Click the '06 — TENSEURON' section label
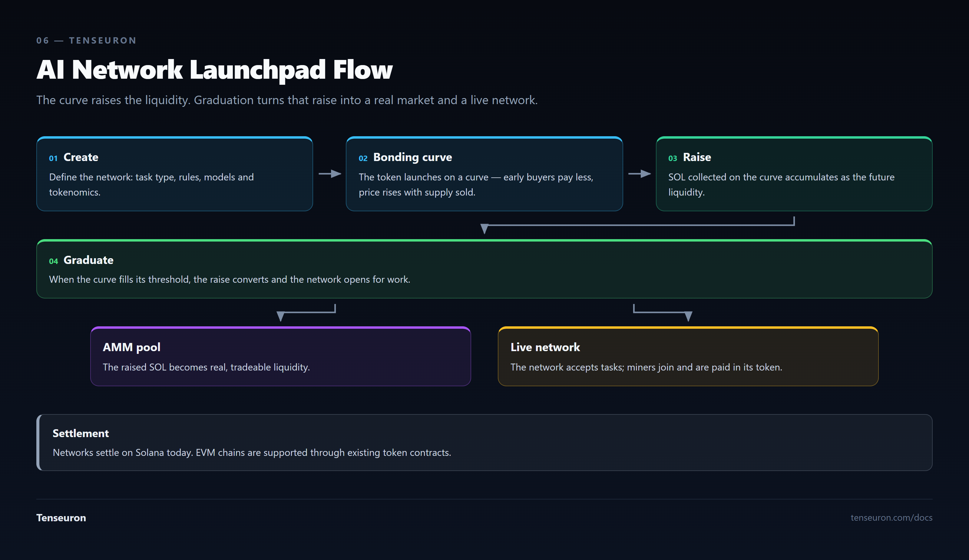969x560 pixels. [86, 40]
